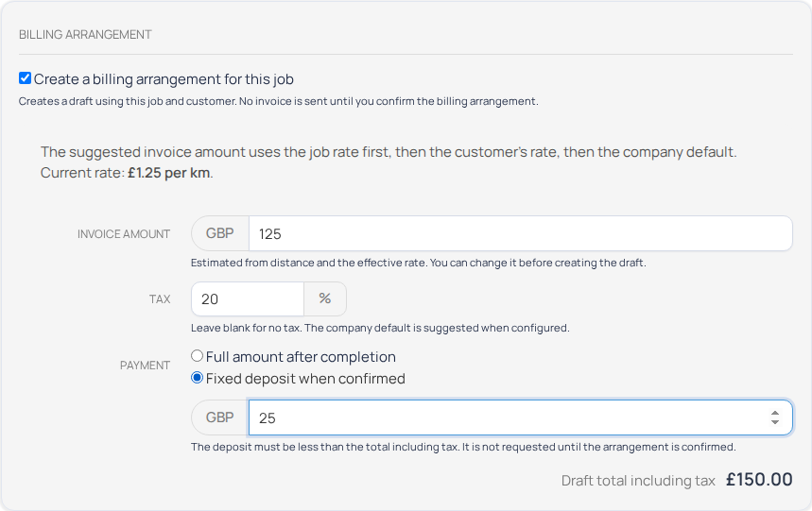Click the 'deposit must be less' helper text
This screenshot has height=511, width=812.
click(x=463, y=447)
